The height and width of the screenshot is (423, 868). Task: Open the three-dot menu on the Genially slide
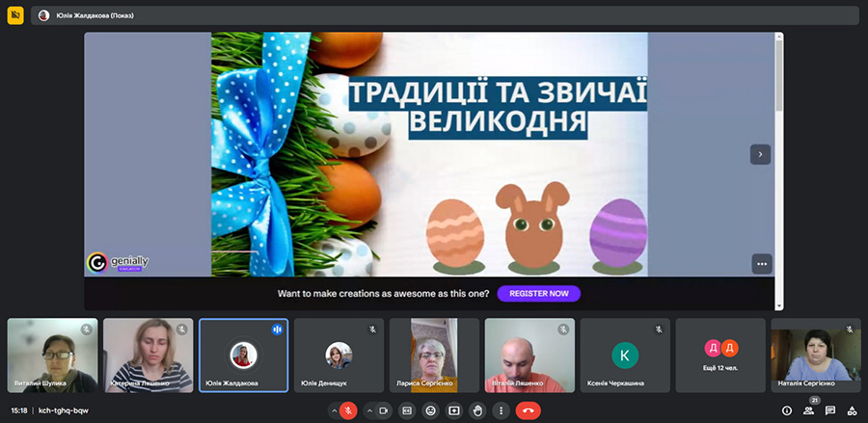[762, 264]
